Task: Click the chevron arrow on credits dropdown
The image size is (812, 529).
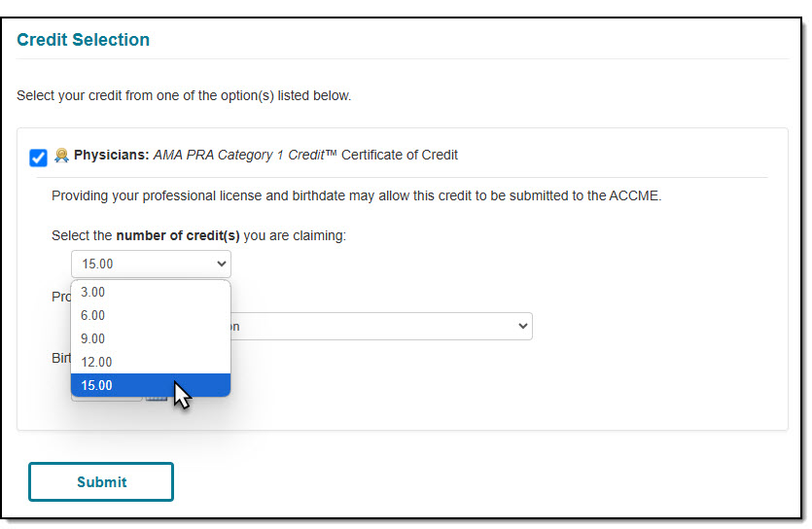Action: (x=221, y=264)
